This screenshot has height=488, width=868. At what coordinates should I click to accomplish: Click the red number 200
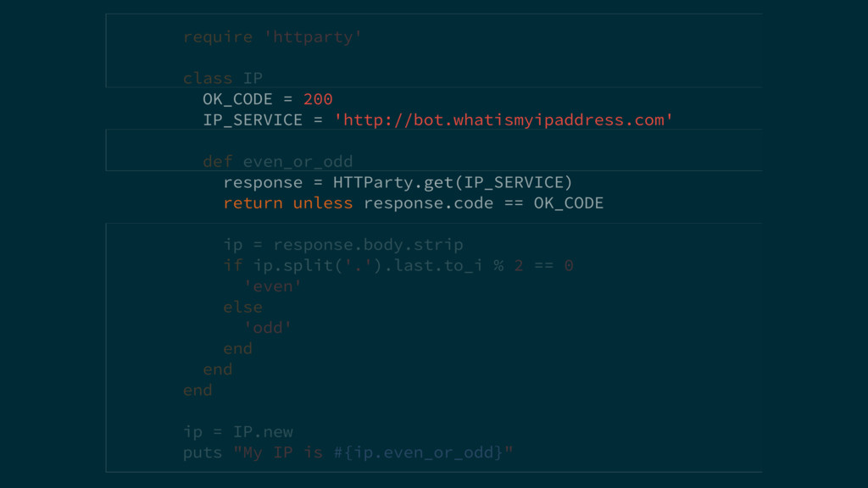tap(318, 99)
